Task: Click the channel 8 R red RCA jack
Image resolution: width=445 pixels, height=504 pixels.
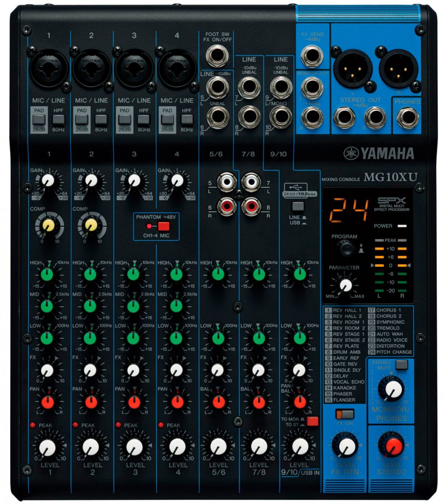Action: pos(251,206)
